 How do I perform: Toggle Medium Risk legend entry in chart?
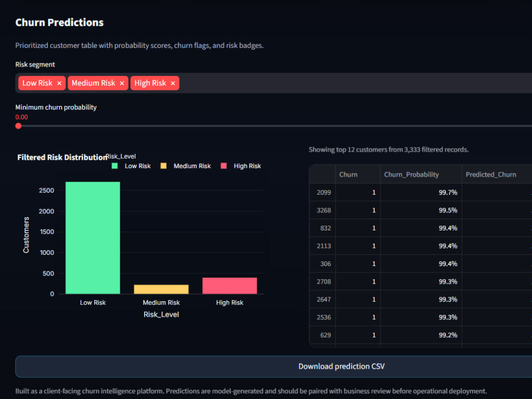[186, 166]
